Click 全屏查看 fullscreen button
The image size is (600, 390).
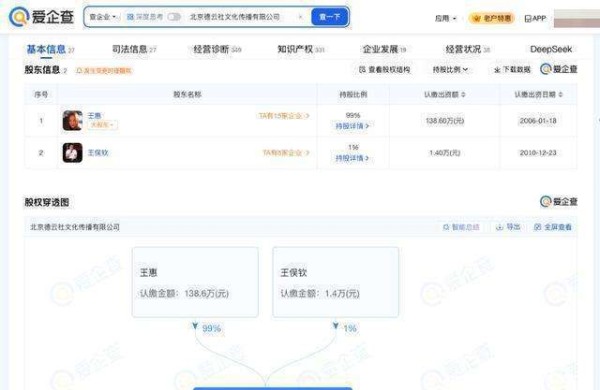(x=553, y=227)
